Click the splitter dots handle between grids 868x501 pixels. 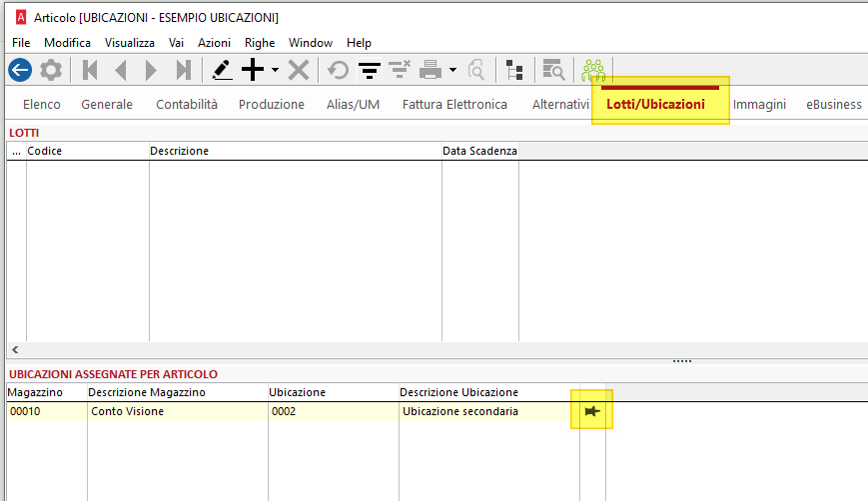click(x=682, y=361)
